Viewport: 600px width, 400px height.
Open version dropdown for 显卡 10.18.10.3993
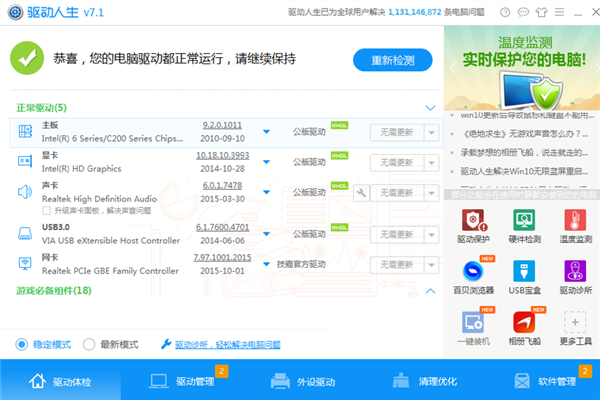tap(267, 162)
